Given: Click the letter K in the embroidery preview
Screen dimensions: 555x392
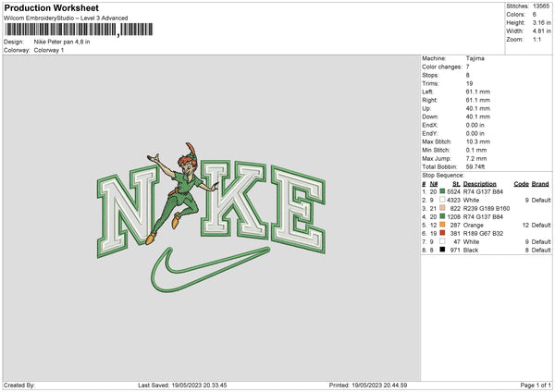Looking at the screenshot, I should coord(234,199).
